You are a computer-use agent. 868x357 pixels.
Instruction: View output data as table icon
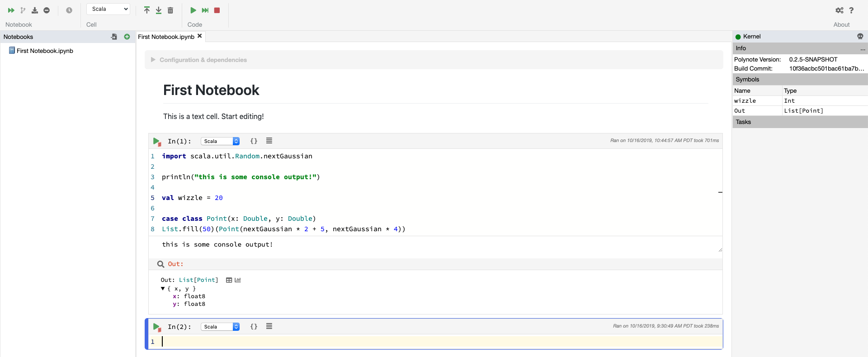coord(229,280)
